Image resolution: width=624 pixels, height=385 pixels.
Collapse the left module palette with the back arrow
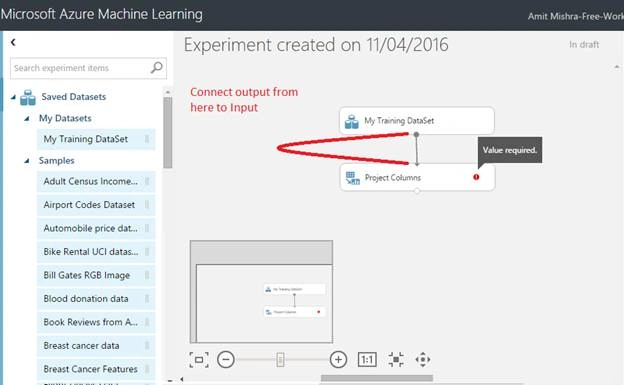click(x=13, y=42)
